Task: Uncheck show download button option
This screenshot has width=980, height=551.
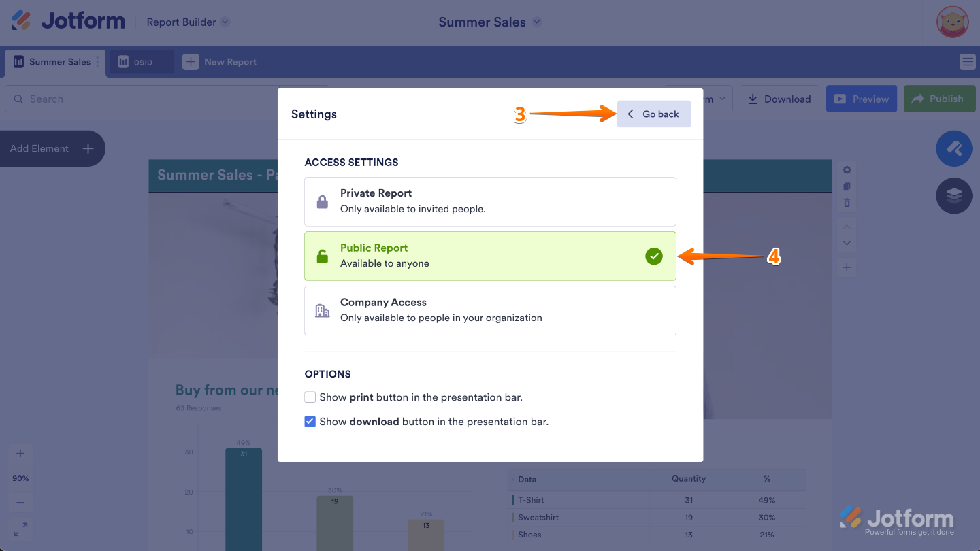Action: (x=310, y=421)
